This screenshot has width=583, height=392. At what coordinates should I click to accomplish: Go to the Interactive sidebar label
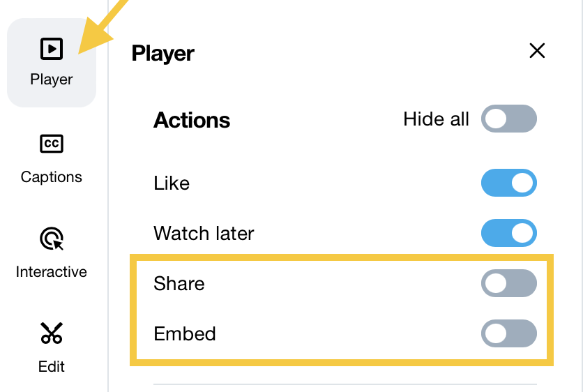pos(52,272)
